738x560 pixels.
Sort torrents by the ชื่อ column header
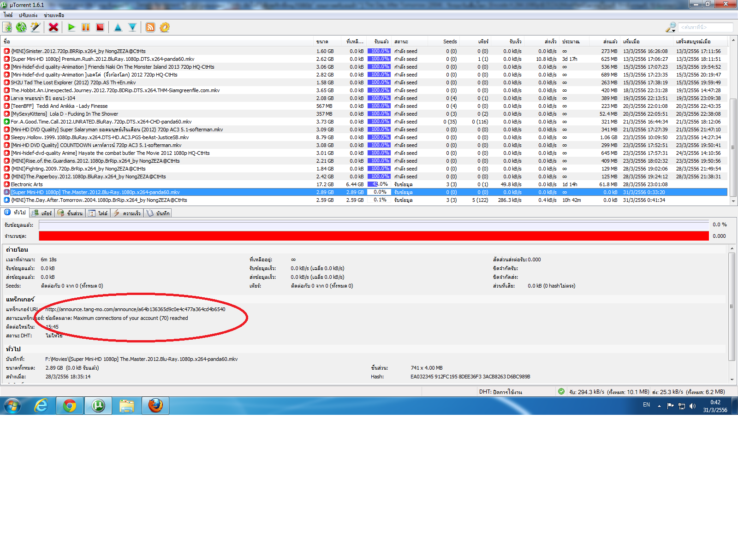(157, 41)
